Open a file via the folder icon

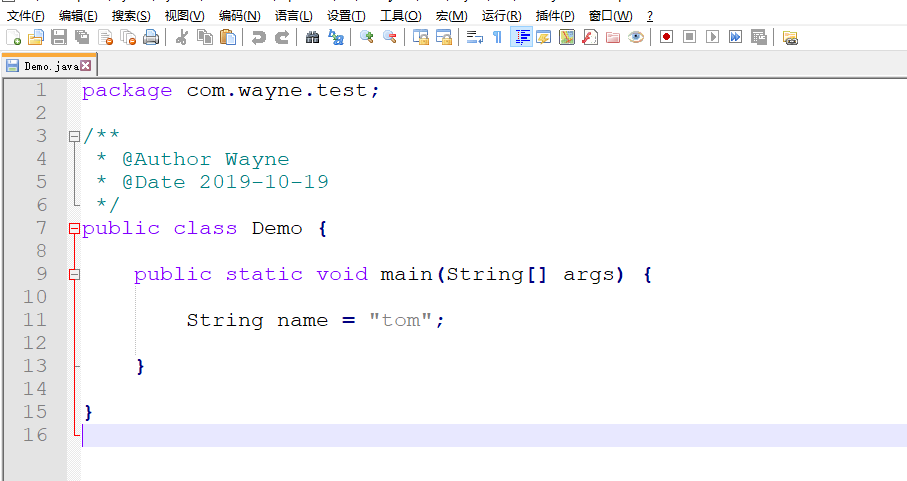tap(36, 38)
